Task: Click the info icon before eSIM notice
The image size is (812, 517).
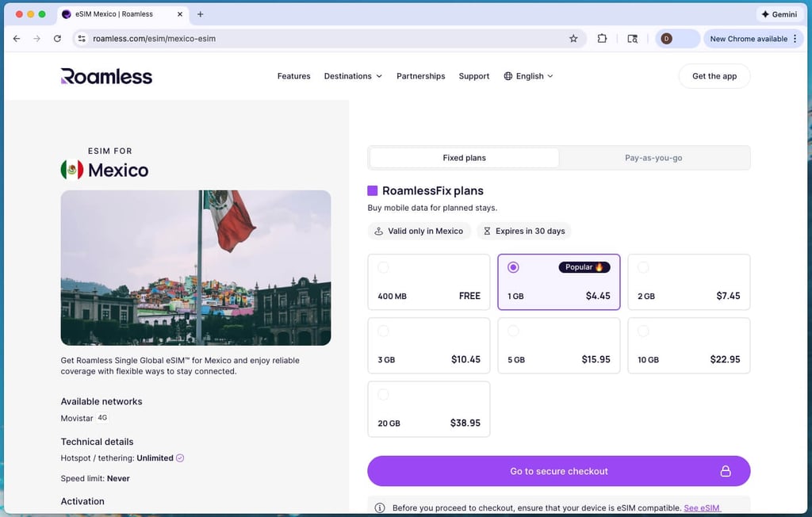Action: [380, 507]
